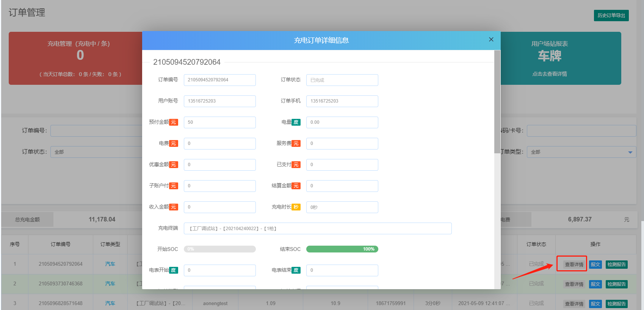Click the 充电管理 red summary card
Screen dimensions: 644x310
coord(76,58)
